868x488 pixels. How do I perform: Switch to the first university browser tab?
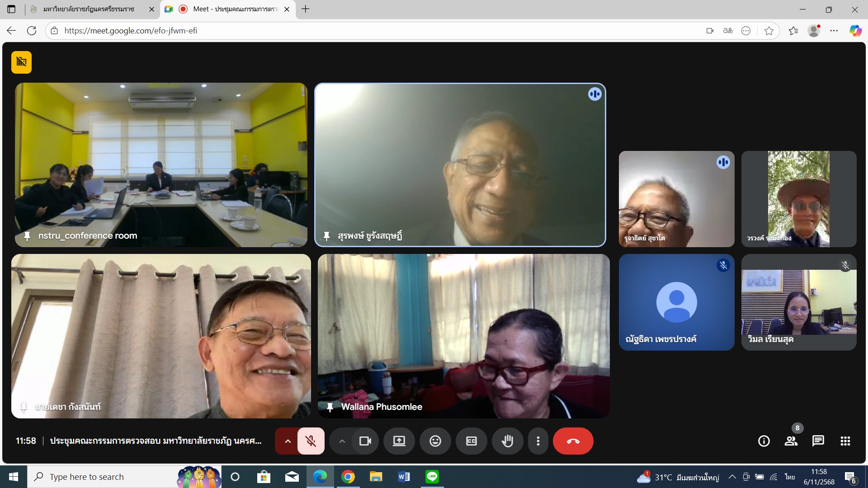[89, 9]
